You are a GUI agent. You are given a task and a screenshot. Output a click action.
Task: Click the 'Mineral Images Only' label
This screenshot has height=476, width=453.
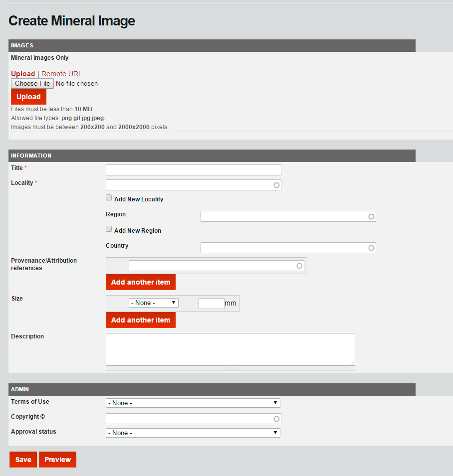click(x=40, y=58)
